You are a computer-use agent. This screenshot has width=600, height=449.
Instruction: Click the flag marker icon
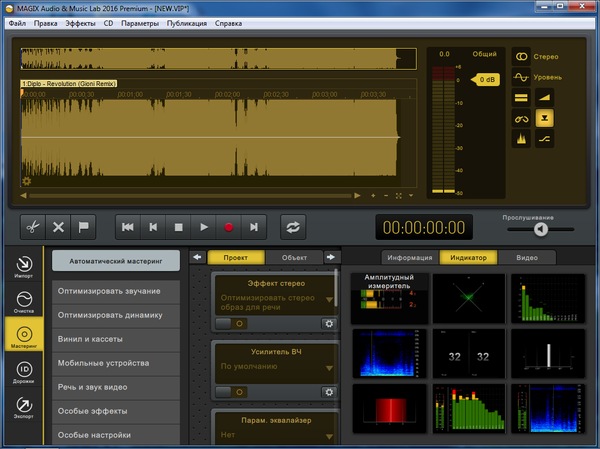[x=85, y=227]
